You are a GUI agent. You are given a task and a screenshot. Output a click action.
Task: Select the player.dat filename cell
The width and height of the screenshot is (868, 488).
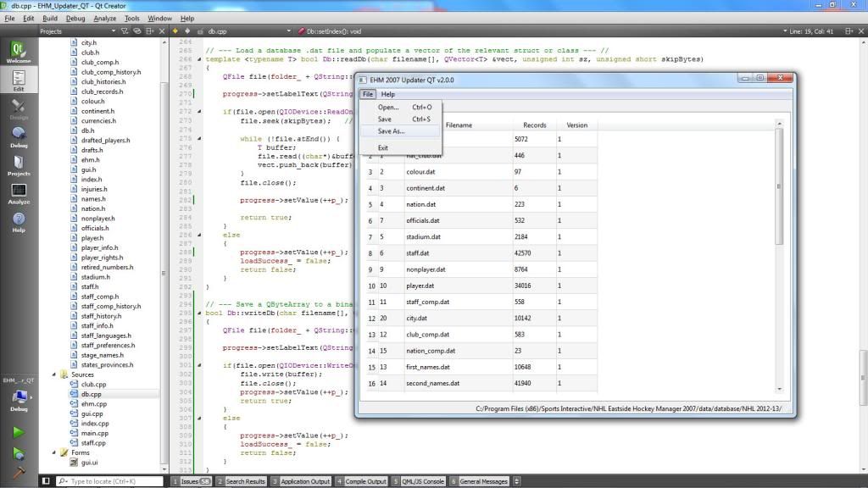(x=459, y=286)
